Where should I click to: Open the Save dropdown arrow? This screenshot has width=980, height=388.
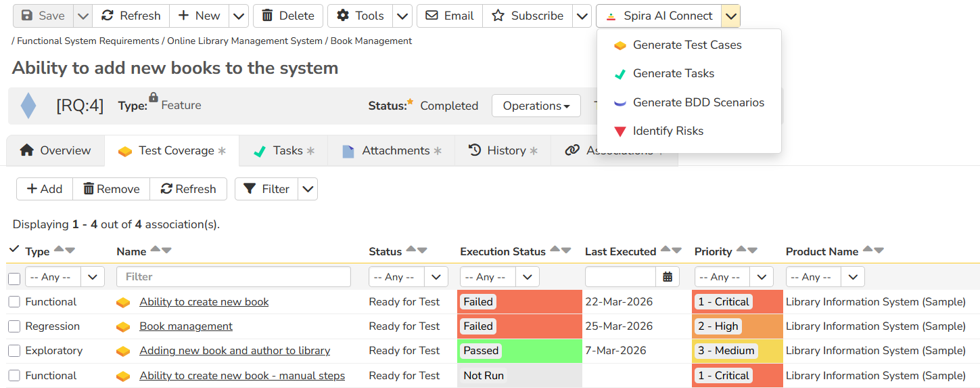click(x=82, y=16)
